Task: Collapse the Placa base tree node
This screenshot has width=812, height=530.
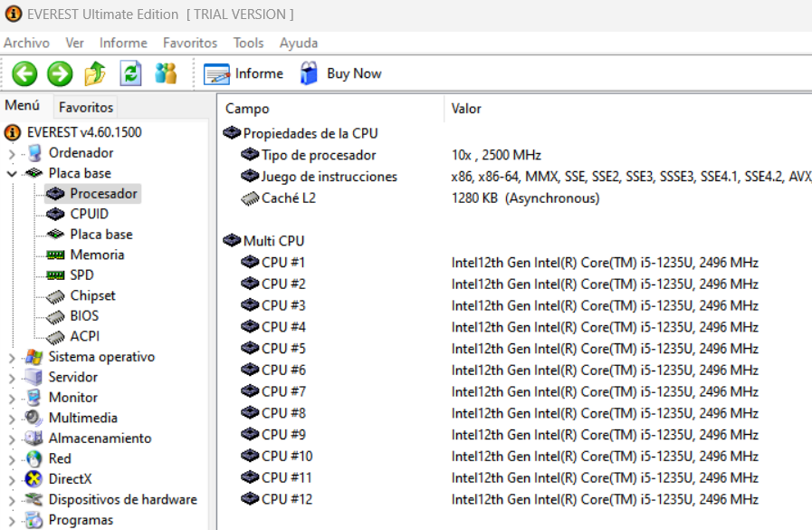Action: [x=12, y=174]
